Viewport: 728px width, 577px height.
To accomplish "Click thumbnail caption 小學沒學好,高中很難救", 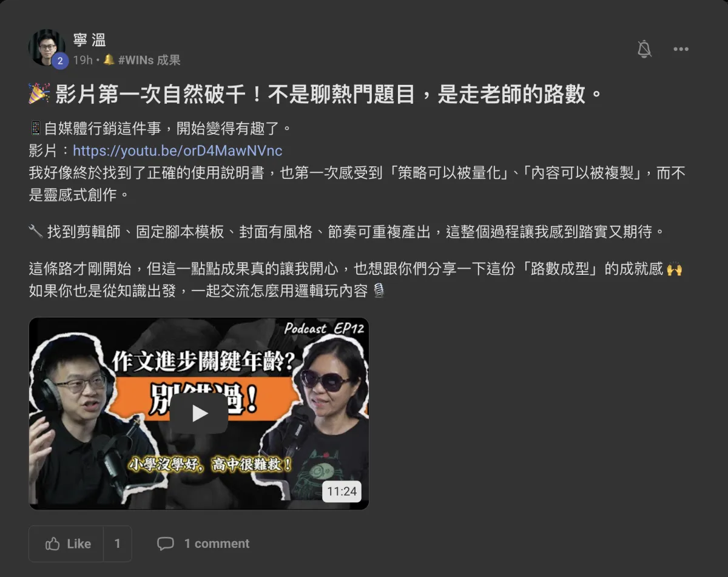I will click(x=211, y=466).
